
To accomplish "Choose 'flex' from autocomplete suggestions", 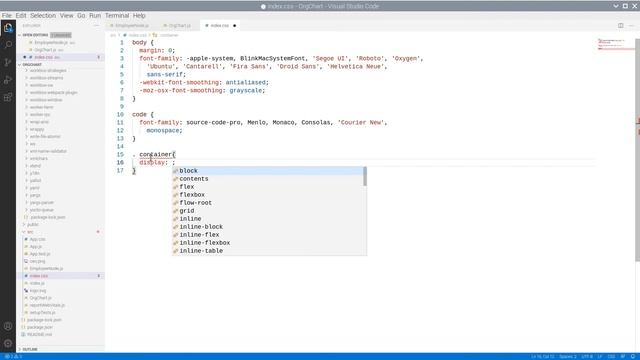I will 268,187.
